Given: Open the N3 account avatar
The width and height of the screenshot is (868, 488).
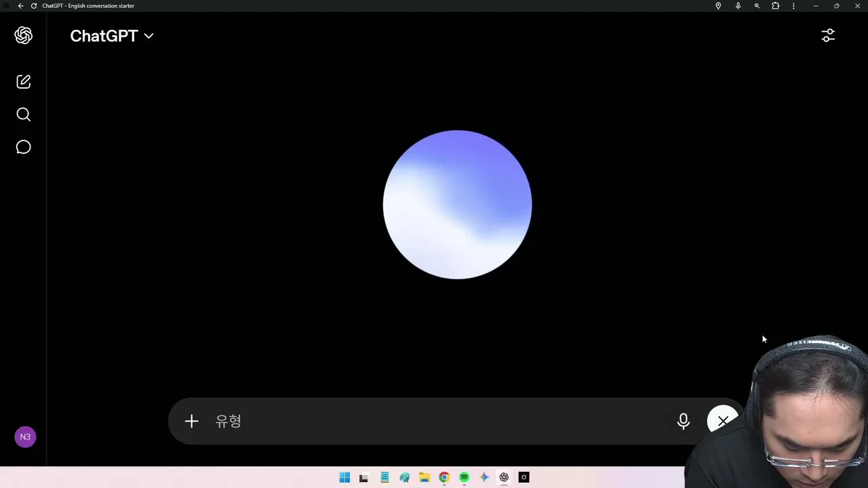Looking at the screenshot, I should coord(25,437).
